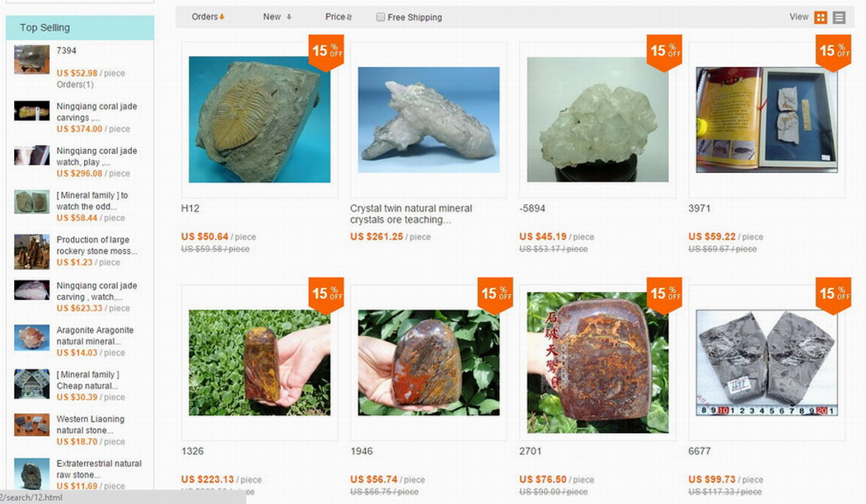
Task: Click 15% off badge on item 6677
Action: (833, 296)
